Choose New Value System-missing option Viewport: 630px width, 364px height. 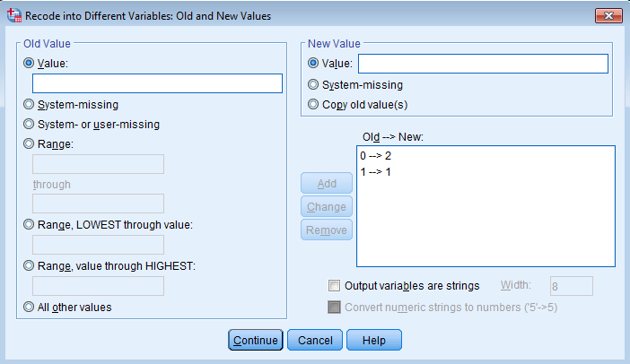pos(313,85)
